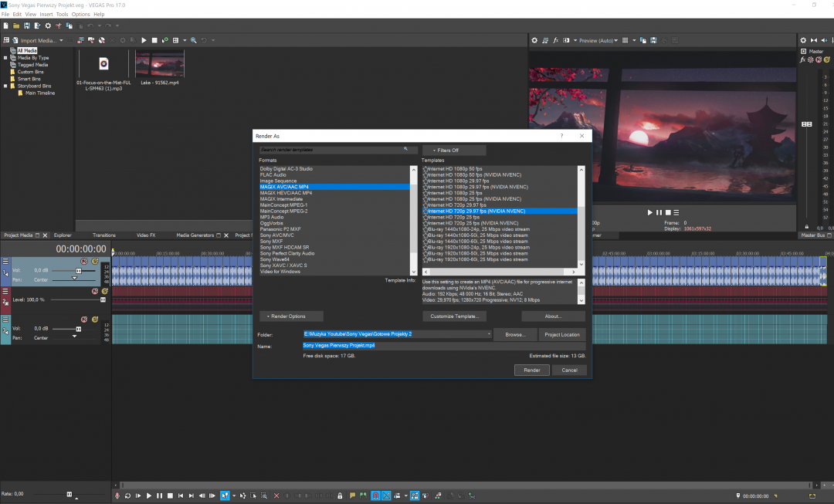Open the Tools menu
Image resolution: width=834 pixels, height=504 pixels.
coord(62,14)
